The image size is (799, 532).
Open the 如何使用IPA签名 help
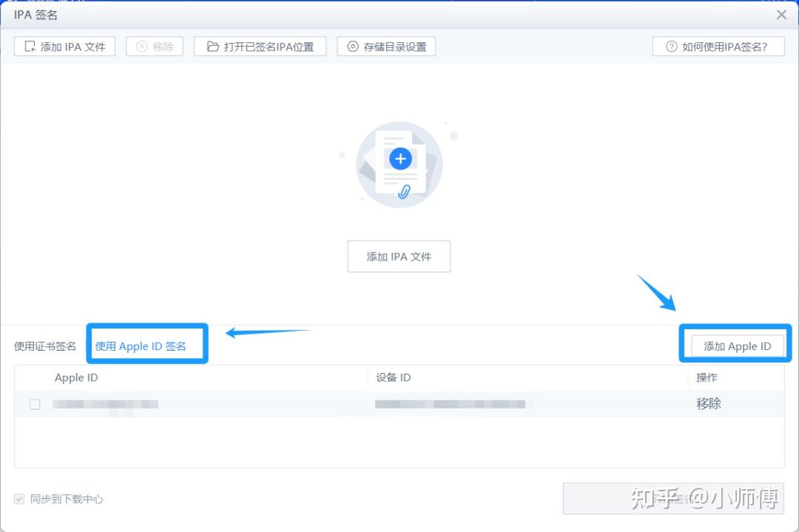pyautogui.click(x=718, y=46)
